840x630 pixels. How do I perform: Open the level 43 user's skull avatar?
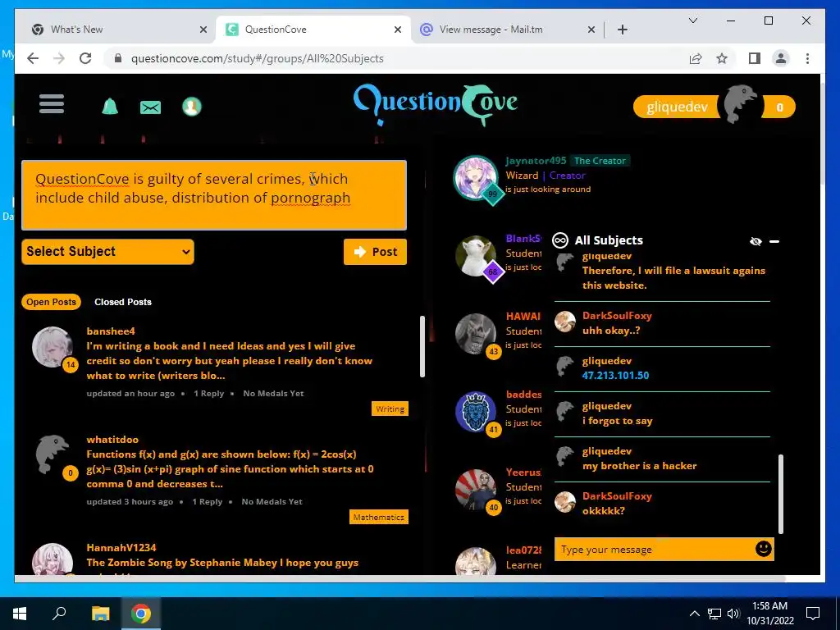click(475, 334)
